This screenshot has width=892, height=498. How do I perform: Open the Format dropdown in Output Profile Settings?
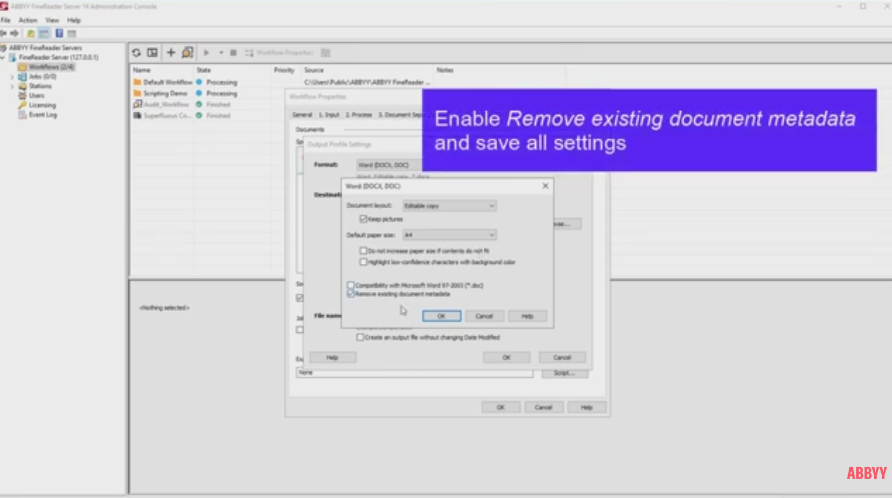(390, 165)
